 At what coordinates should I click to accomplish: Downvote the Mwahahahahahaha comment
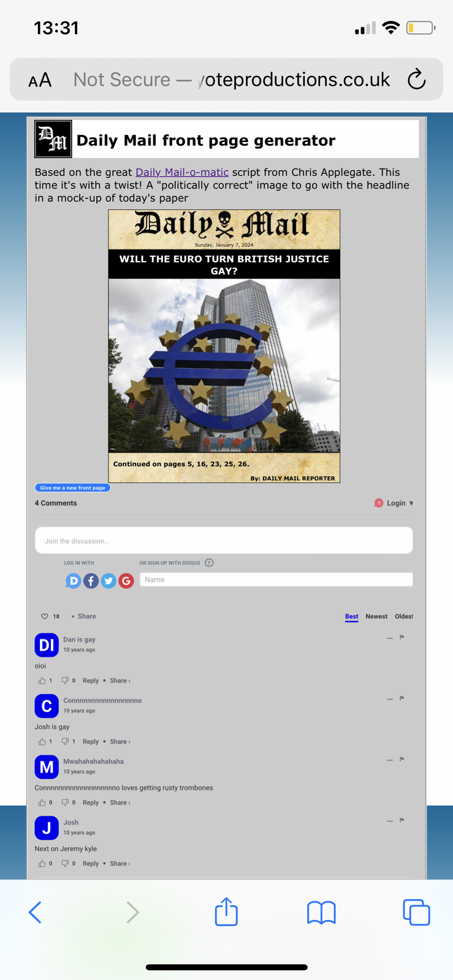click(x=65, y=802)
